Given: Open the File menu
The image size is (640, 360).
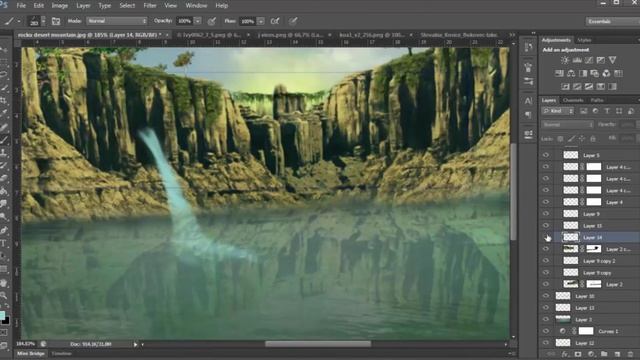Looking at the screenshot, I should coord(21,6).
